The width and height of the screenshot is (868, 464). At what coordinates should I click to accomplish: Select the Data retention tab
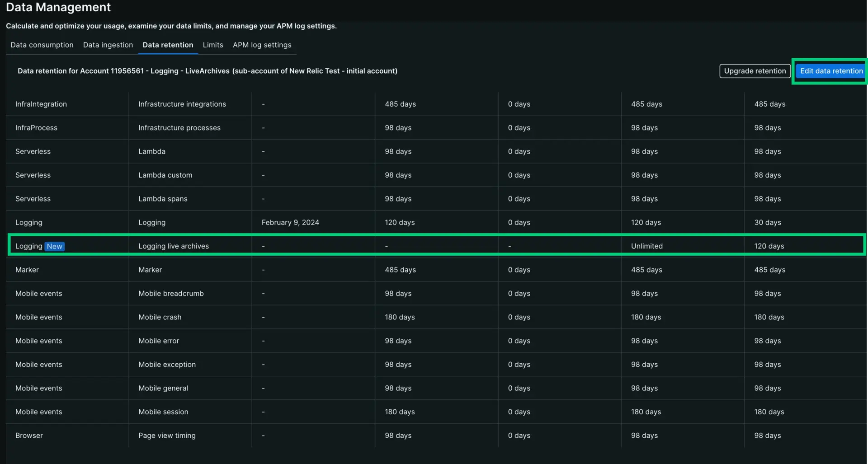click(x=168, y=45)
